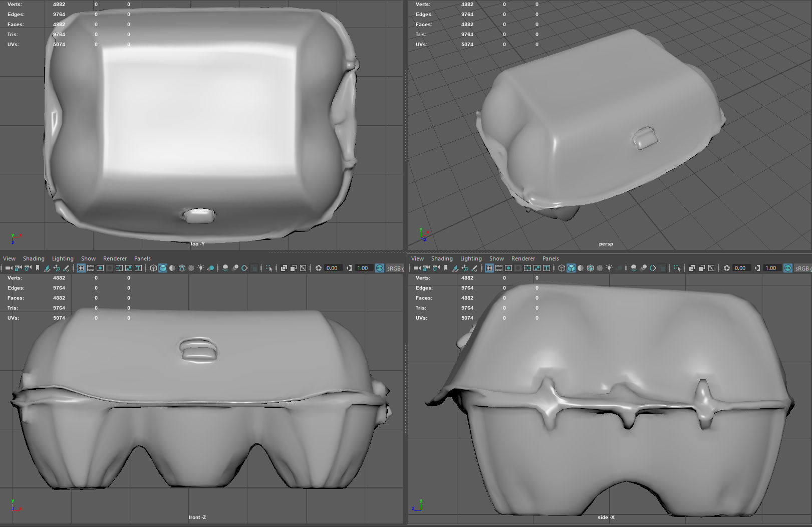
Task: Open Camera Attributes from front view toolbar
Action: pyautogui.click(x=28, y=268)
